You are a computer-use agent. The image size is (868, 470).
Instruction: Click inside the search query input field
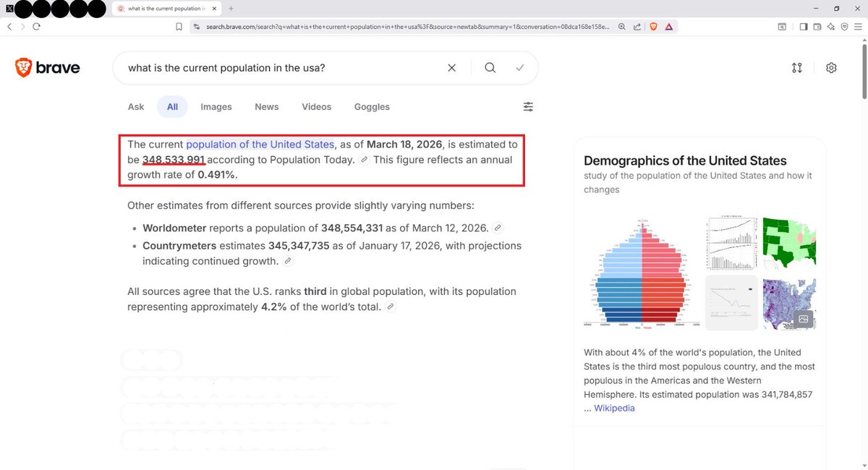pyautogui.click(x=282, y=68)
